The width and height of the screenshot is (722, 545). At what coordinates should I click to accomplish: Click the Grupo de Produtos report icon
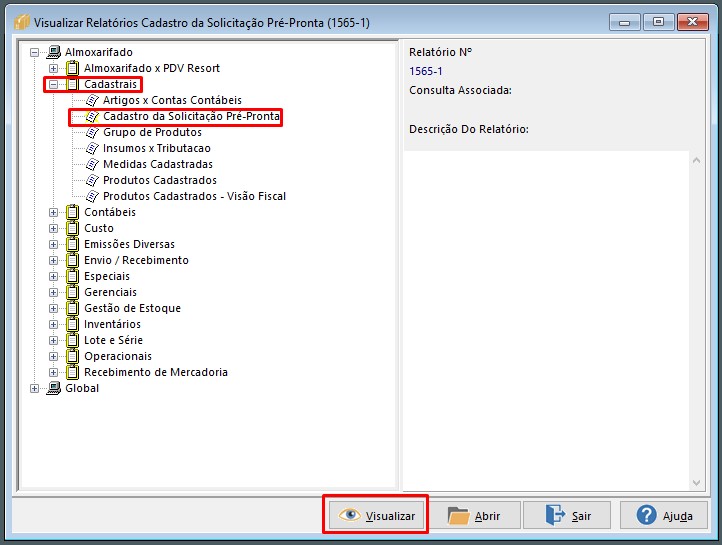coord(92,132)
